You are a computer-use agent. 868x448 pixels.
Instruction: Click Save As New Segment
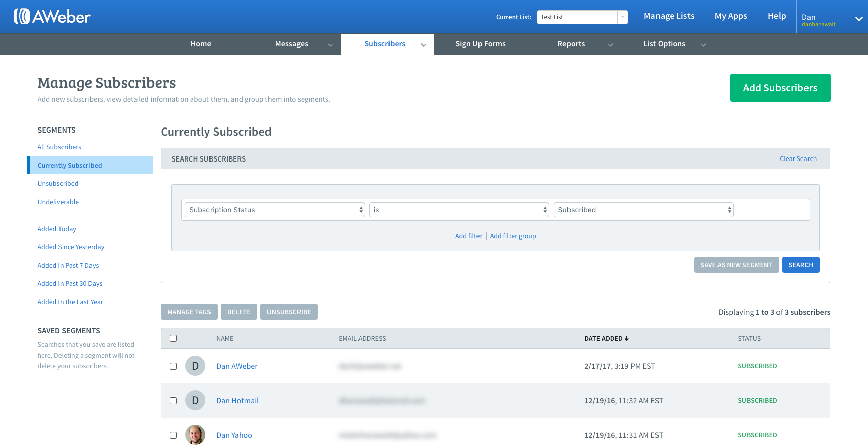(736, 265)
